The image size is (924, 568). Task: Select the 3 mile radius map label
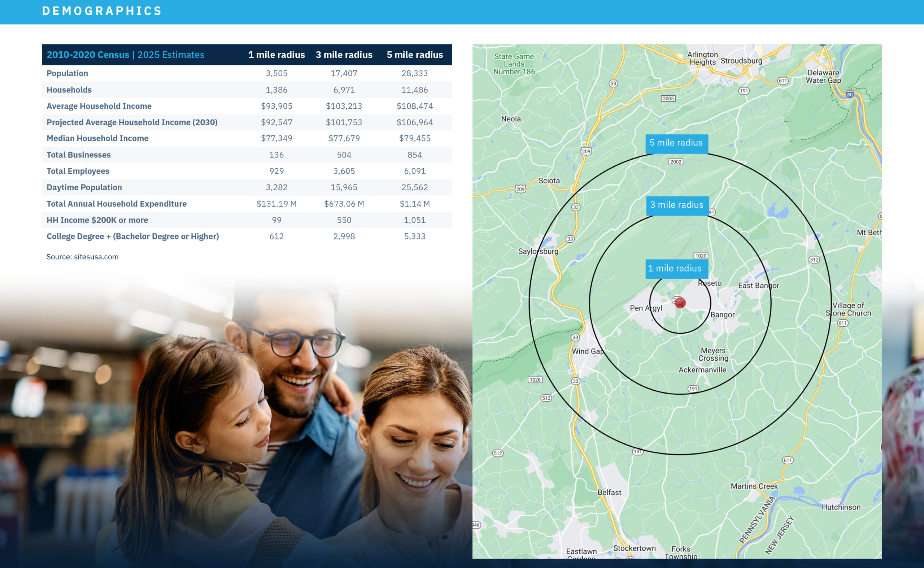point(677,205)
